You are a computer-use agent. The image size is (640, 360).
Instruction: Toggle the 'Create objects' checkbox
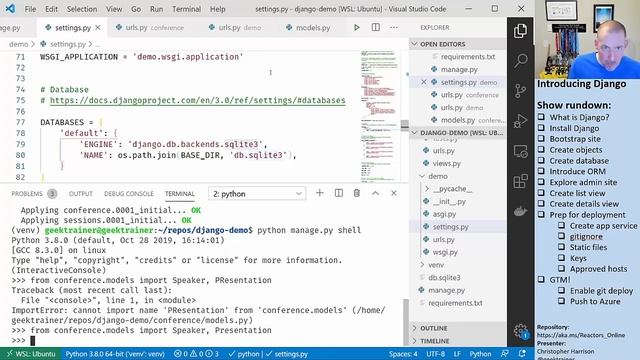pyautogui.click(x=541, y=149)
